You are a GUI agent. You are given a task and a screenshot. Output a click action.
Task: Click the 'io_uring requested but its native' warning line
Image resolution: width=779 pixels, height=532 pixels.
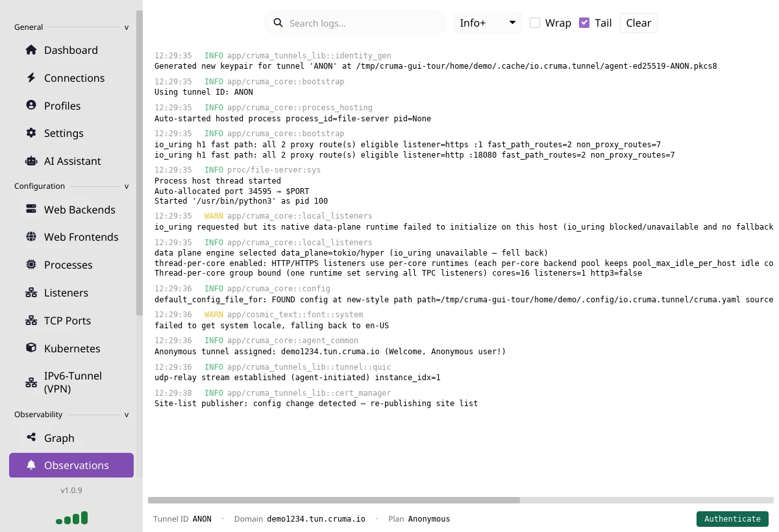tap(464, 227)
